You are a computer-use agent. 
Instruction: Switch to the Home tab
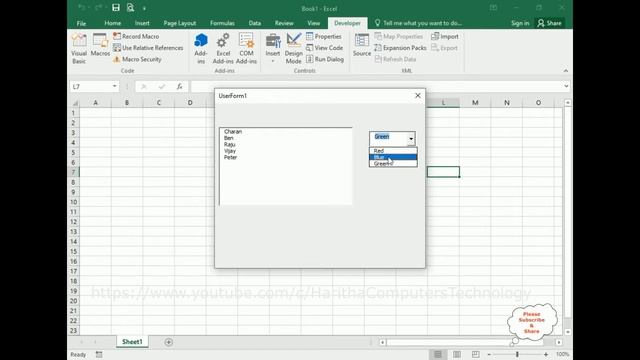pos(113,23)
